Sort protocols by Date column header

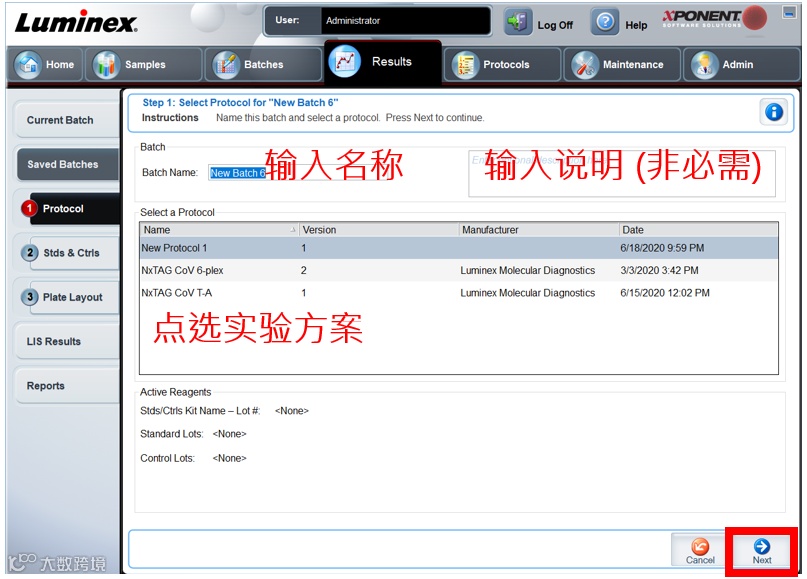[x=698, y=230]
